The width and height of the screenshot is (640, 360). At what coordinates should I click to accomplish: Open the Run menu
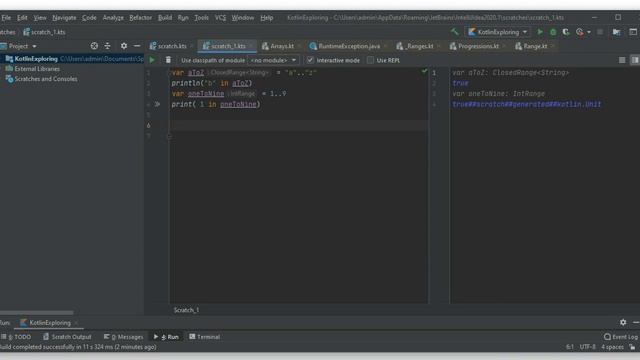click(183, 18)
